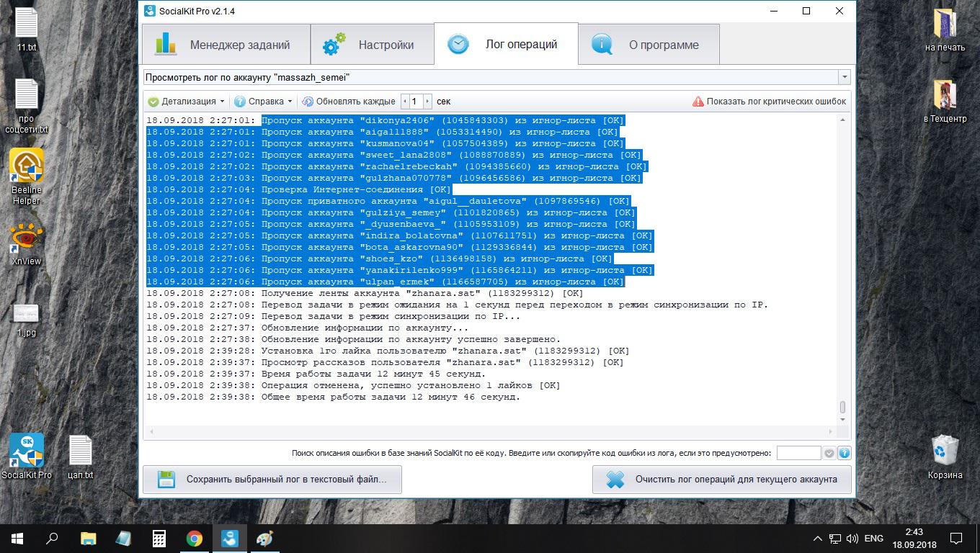The image size is (980, 553).
Task: Select log line about "bota_askarovna90" account
Action: pyautogui.click(x=400, y=247)
